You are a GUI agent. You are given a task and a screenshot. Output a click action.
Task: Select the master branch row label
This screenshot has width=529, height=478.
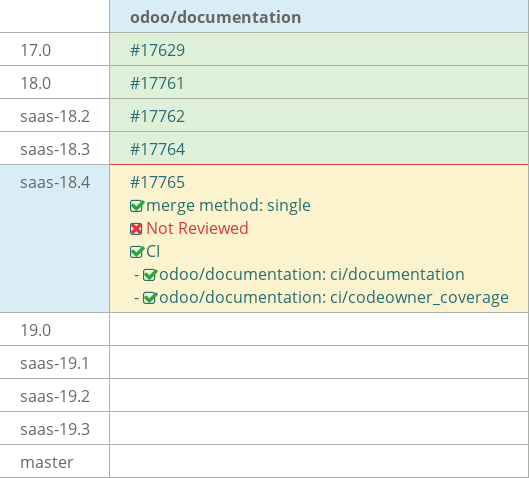pos(47,462)
